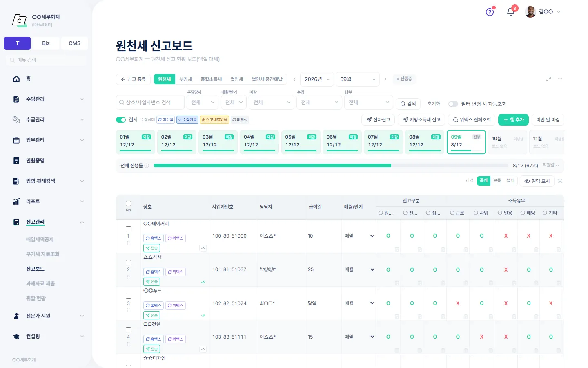
Task: Check the row 4 □□건설 checkbox
Action: (128, 330)
